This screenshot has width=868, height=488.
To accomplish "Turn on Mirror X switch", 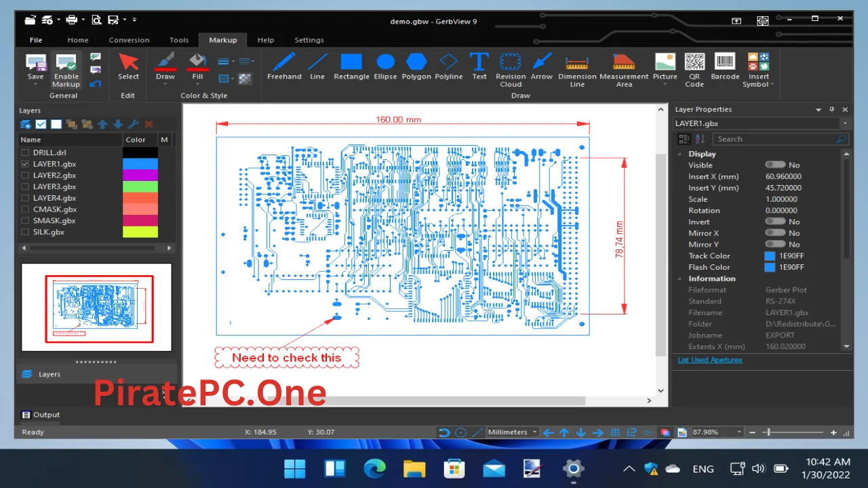I will (x=775, y=233).
